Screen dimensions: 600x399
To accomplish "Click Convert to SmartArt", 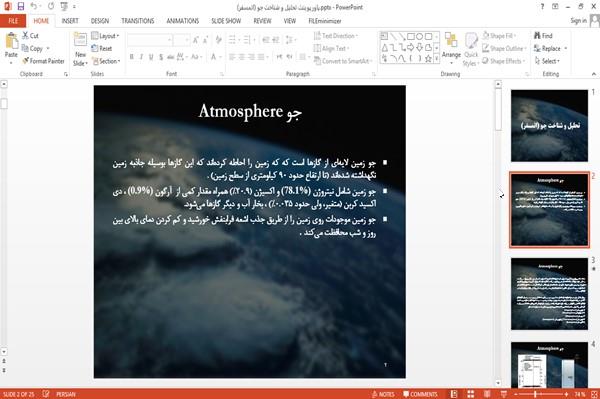I will point(342,61).
